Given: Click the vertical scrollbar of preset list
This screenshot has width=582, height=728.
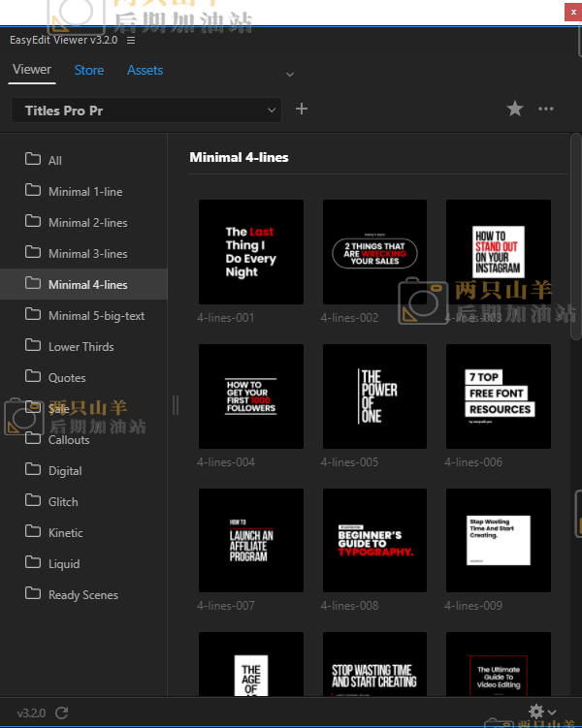Looking at the screenshot, I should pos(576,242).
